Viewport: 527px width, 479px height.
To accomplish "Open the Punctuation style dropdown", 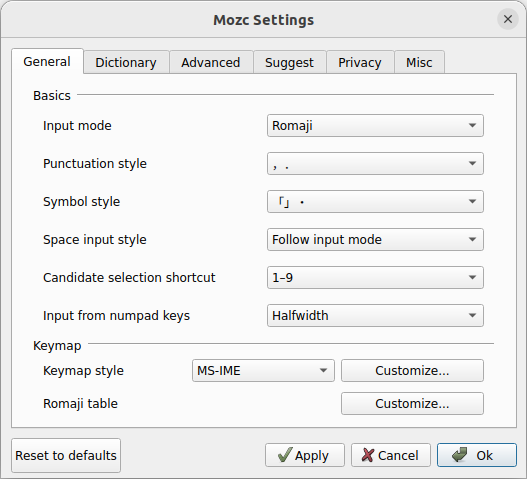I will point(375,163).
